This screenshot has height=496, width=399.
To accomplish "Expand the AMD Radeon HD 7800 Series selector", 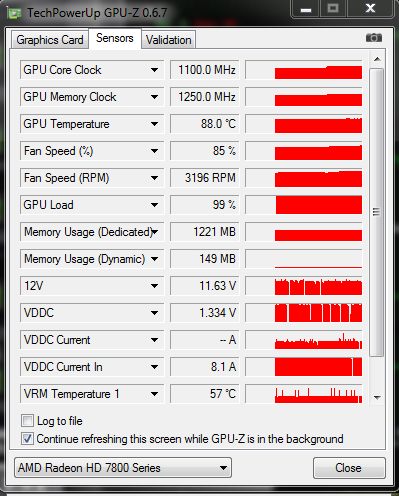I will click(x=123, y=468).
